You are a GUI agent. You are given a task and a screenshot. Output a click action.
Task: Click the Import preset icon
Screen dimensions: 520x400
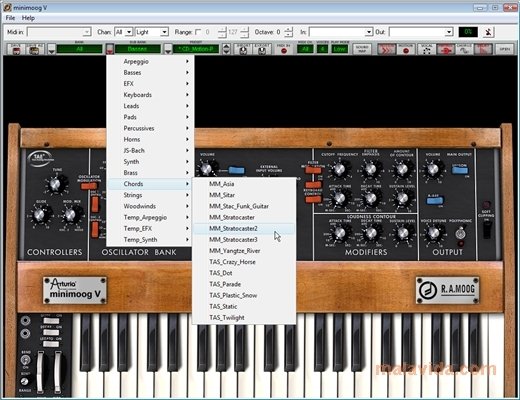click(x=243, y=49)
